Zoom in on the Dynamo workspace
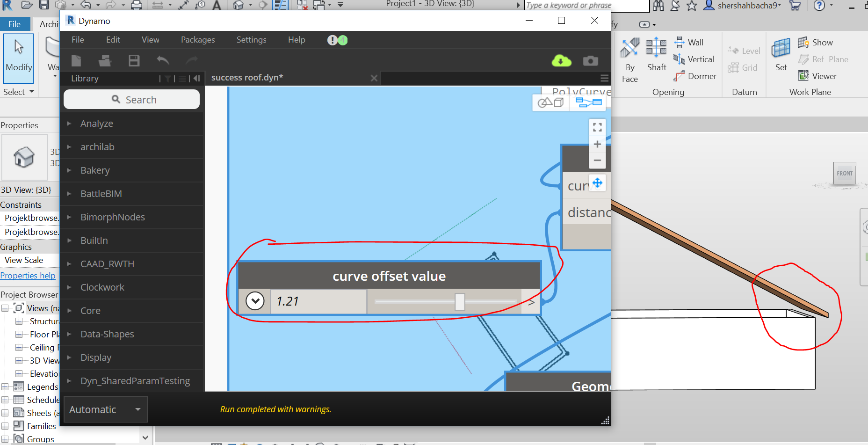The width and height of the screenshot is (868, 445). (x=597, y=144)
